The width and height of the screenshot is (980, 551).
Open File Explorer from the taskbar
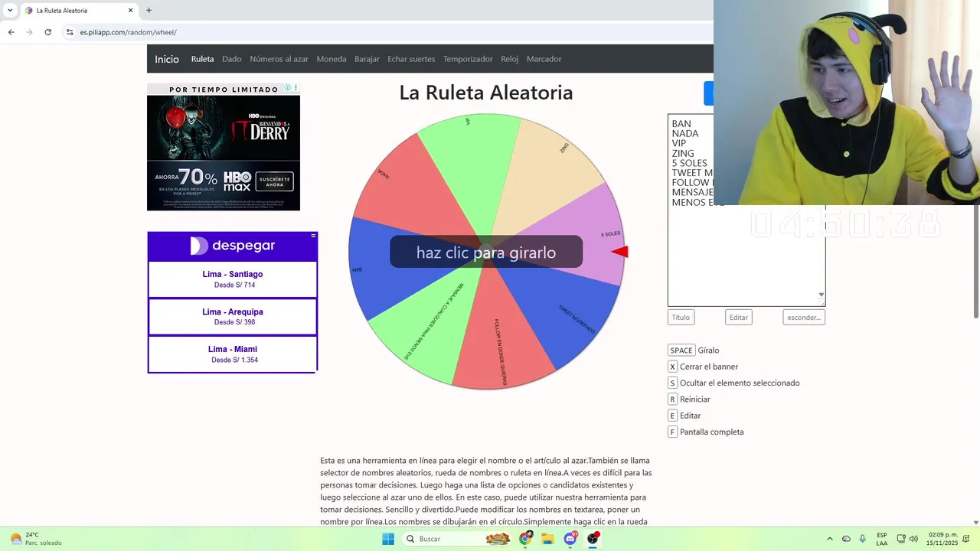(x=547, y=539)
